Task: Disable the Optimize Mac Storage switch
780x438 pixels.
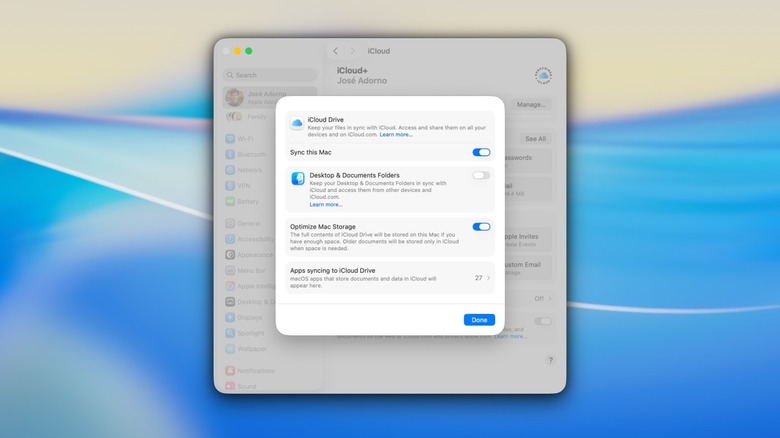Action: point(481,226)
